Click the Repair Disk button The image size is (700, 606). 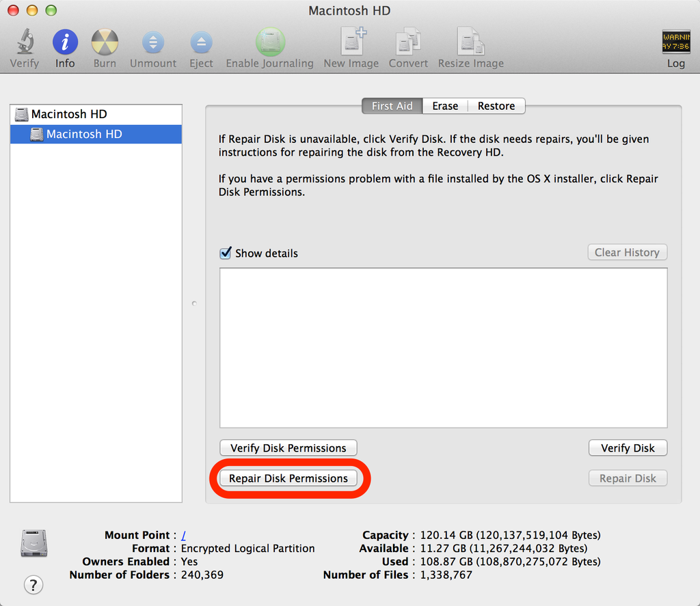pyautogui.click(x=628, y=478)
